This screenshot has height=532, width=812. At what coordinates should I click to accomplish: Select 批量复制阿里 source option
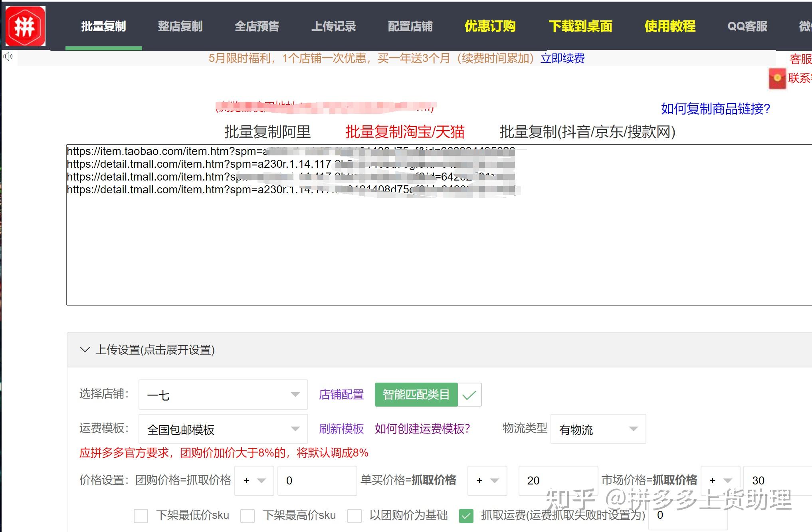tap(267, 132)
